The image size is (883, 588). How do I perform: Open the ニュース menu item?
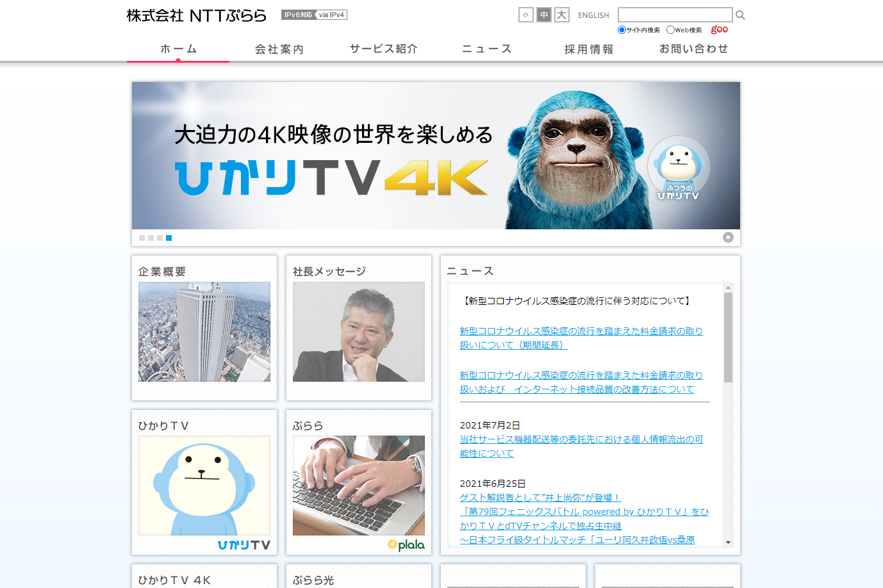[x=487, y=49]
